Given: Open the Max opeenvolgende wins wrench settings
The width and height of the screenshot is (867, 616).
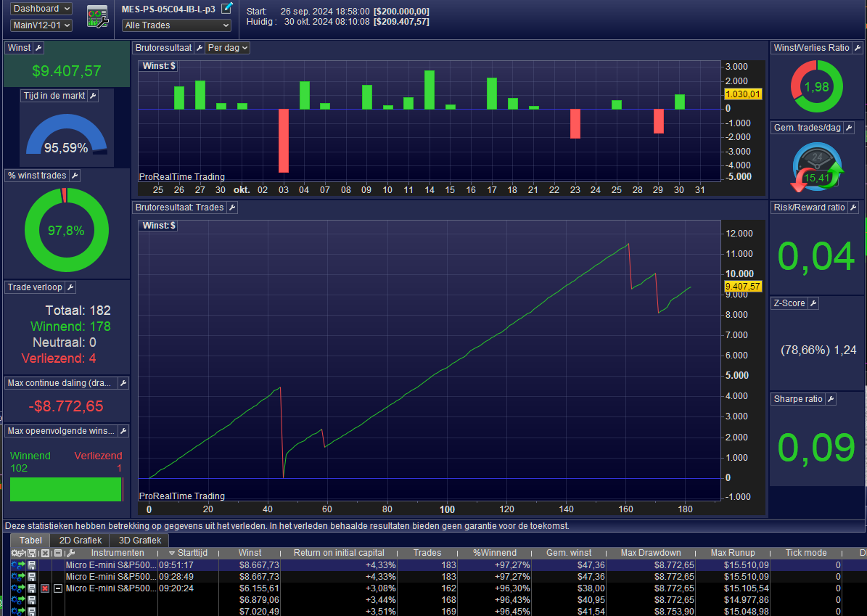Looking at the screenshot, I should (x=123, y=431).
